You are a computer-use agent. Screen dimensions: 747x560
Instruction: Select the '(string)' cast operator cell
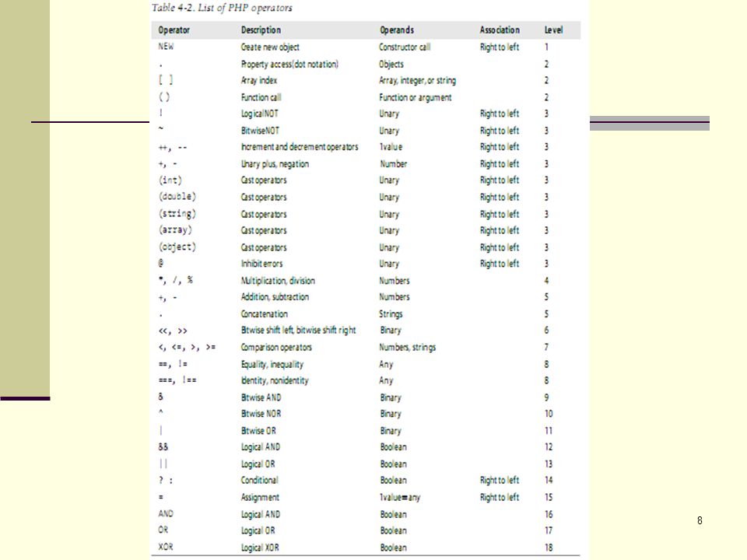tap(177, 214)
